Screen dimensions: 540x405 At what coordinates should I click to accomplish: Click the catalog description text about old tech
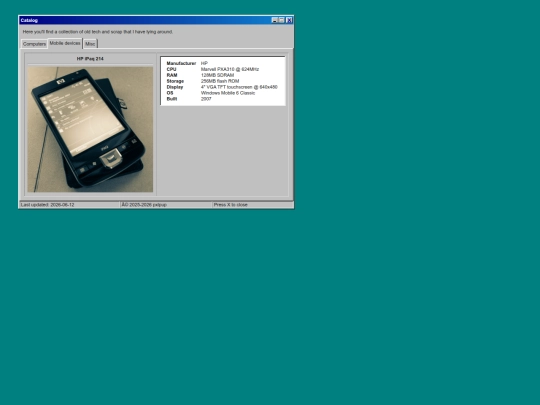tap(98, 32)
